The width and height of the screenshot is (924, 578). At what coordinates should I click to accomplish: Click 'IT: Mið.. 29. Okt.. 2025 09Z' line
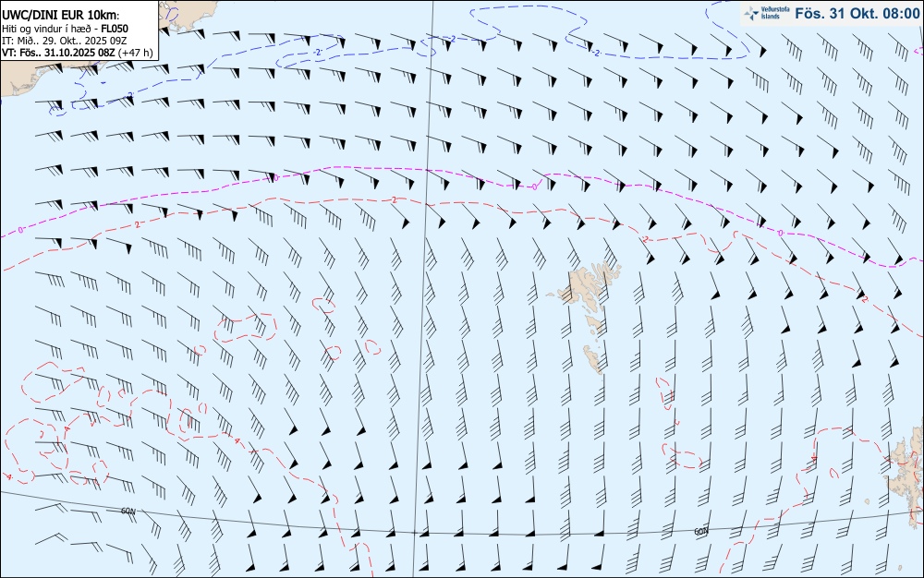(65, 40)
